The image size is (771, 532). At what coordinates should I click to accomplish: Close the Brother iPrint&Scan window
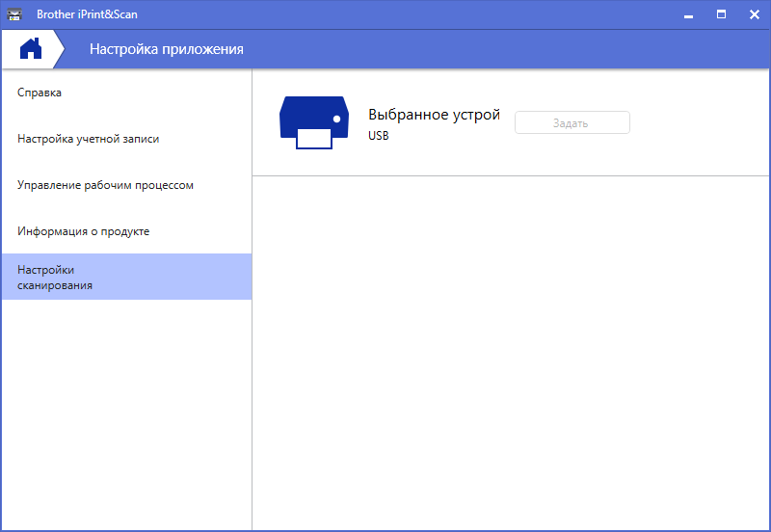click(753, 14)
